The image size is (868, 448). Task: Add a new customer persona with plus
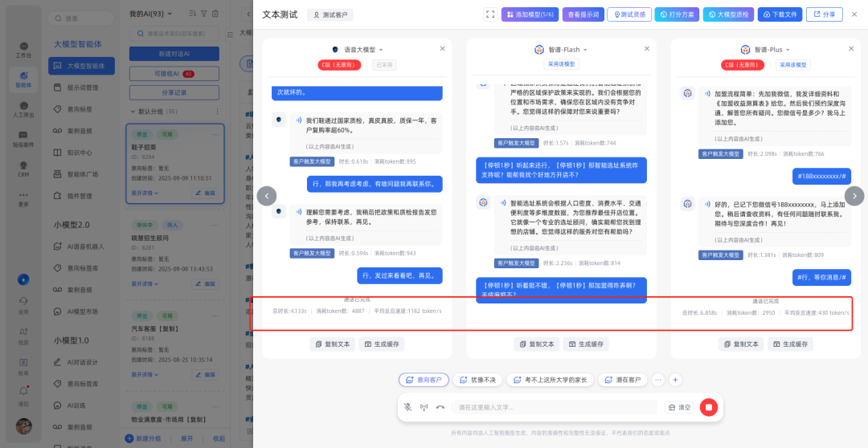click(x=676, y=380)
